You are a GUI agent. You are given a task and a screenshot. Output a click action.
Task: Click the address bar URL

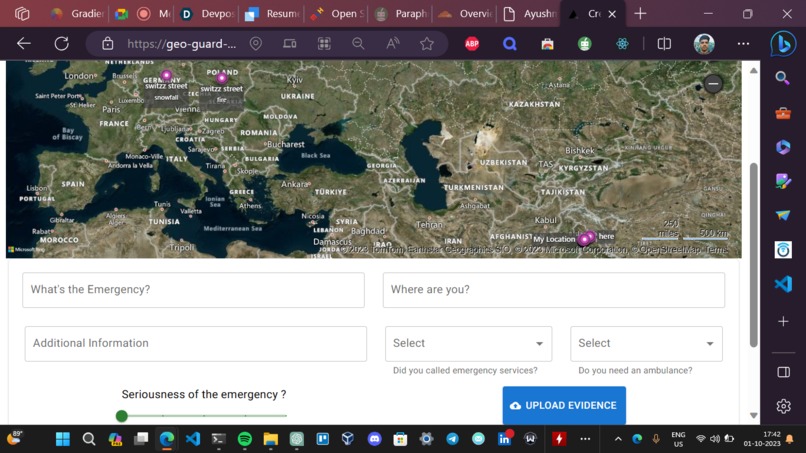[x=181, y=44]
